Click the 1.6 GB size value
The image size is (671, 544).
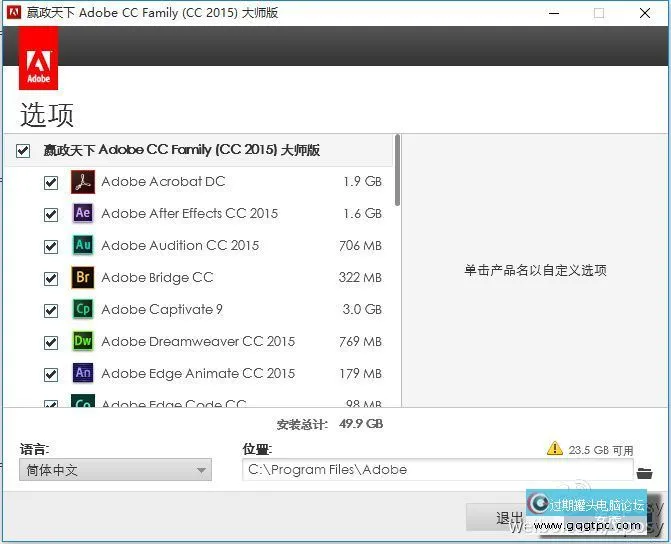(x=362, y=213)
